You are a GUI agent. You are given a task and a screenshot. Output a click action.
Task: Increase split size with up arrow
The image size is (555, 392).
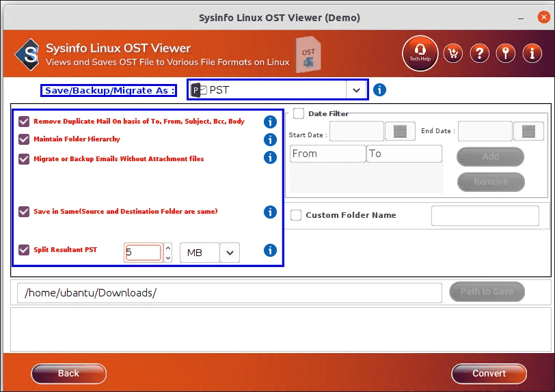tap(168, 248)
